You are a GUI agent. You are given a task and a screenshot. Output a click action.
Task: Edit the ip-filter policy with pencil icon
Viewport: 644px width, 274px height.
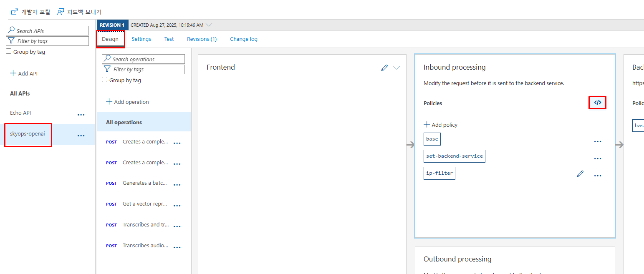tap(580, 174)
